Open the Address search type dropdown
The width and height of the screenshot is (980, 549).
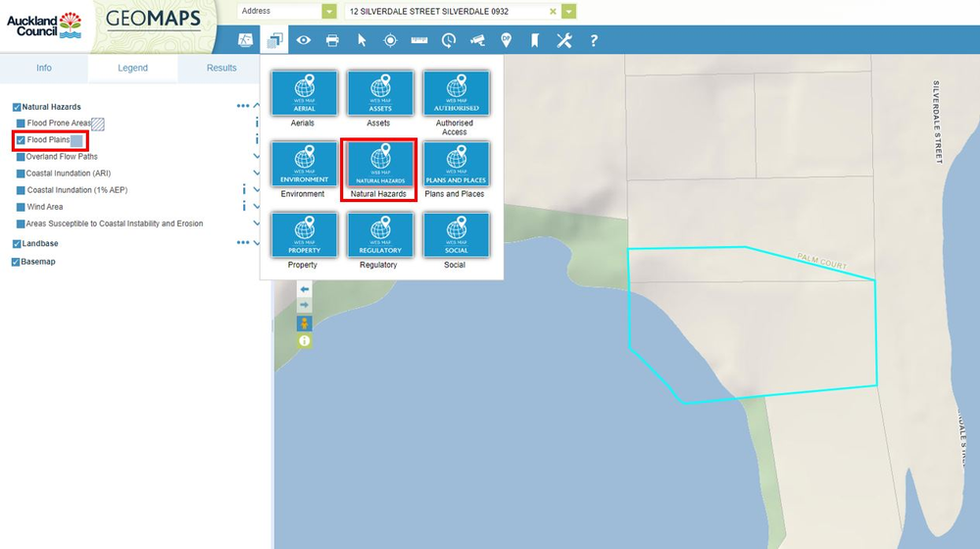[x=328, y=11]
